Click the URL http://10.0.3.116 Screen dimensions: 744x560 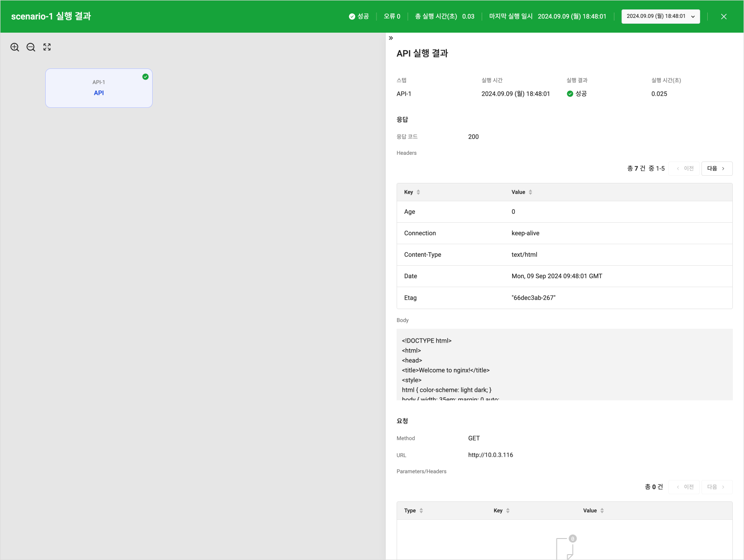(x=491, y=455)
